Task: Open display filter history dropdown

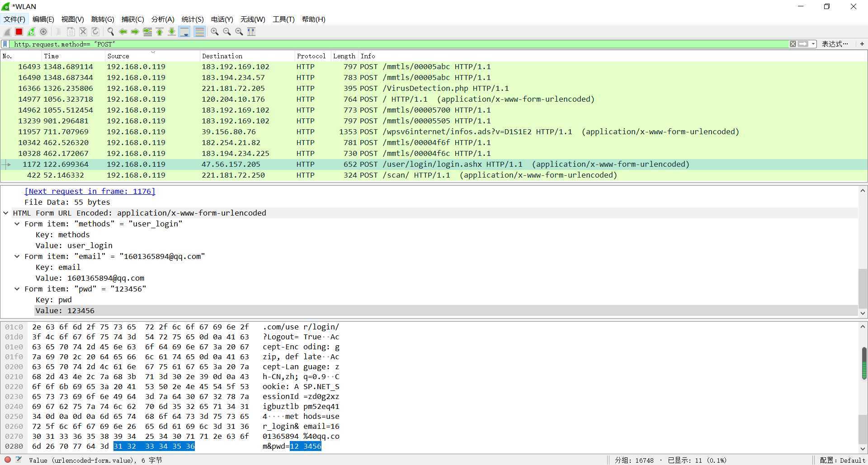Action: 813,44
